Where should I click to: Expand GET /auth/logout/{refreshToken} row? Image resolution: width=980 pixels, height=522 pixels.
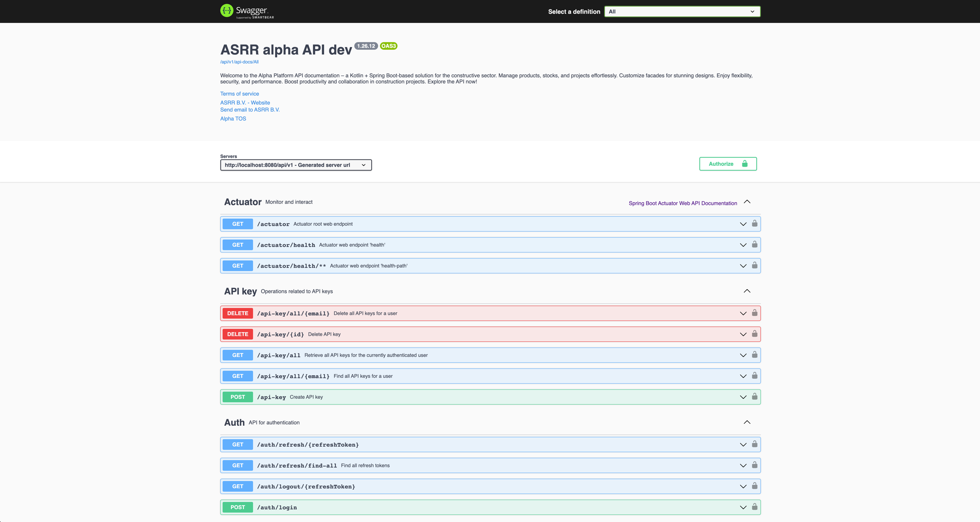(743, 487)
